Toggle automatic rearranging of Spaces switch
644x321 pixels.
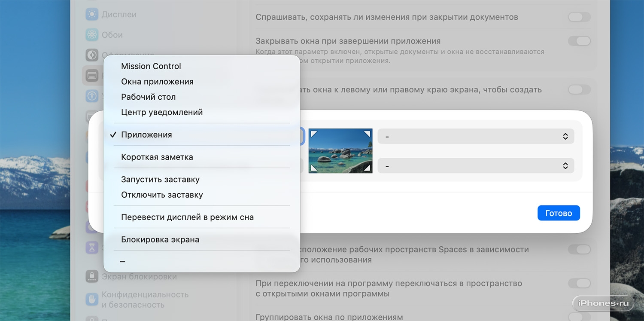[579, 249]
